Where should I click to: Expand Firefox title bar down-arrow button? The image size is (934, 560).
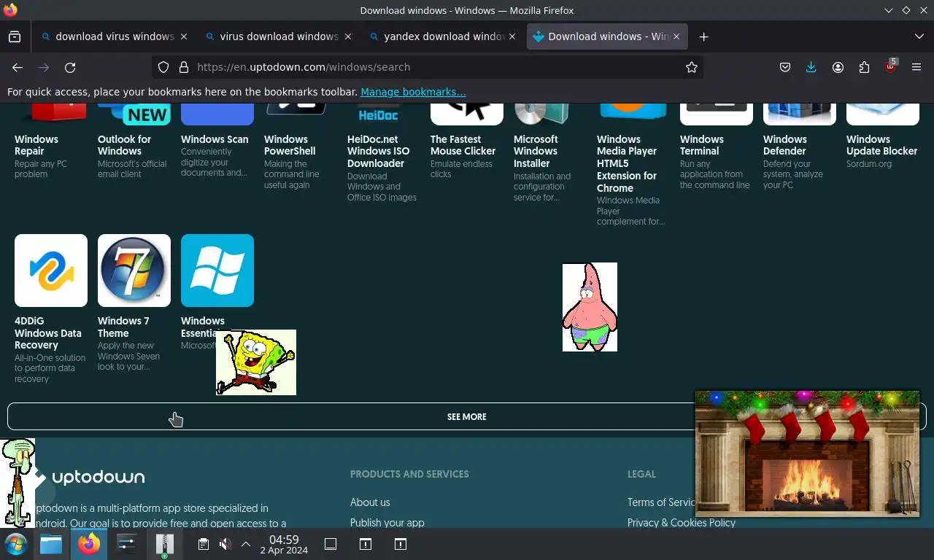888,10
